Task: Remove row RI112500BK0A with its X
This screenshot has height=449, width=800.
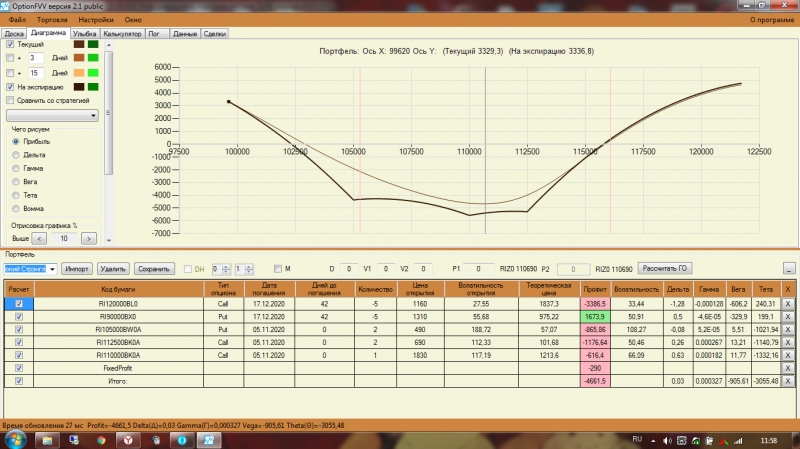Action: click(788, 342)
